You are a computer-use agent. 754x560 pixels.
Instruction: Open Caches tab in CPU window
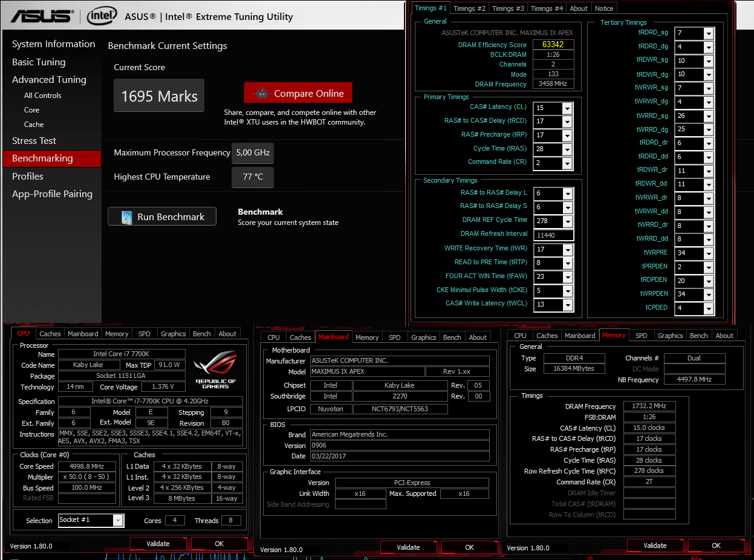pos(50,334)
